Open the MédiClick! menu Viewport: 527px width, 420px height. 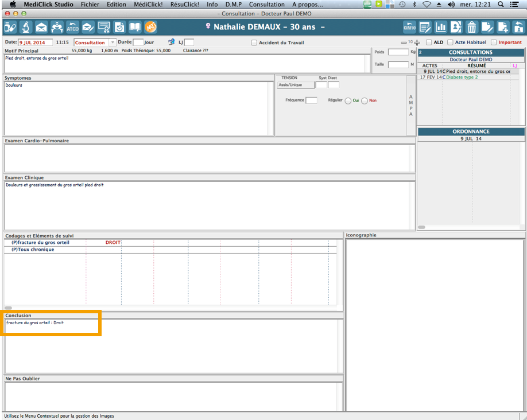tap(148, 5)
